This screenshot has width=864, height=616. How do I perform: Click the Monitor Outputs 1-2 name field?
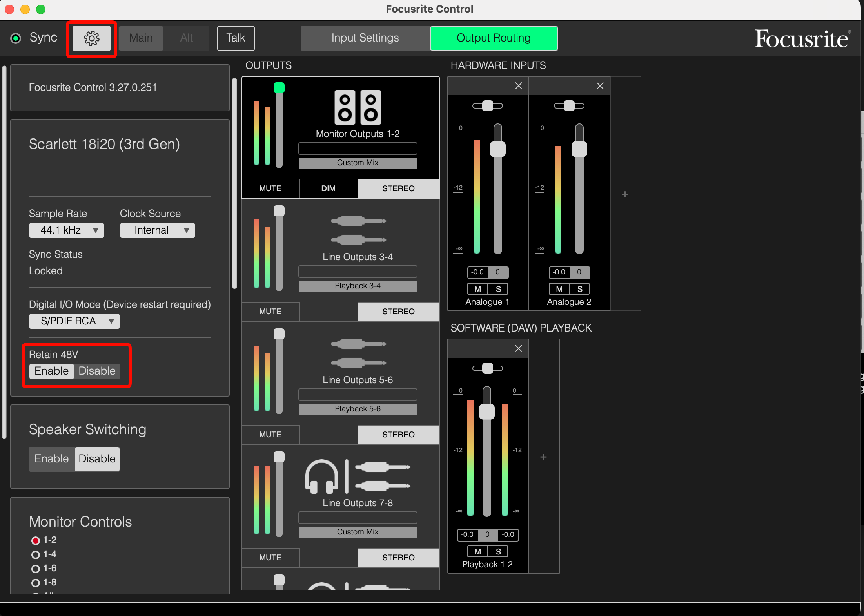click(x=358, y=149)
